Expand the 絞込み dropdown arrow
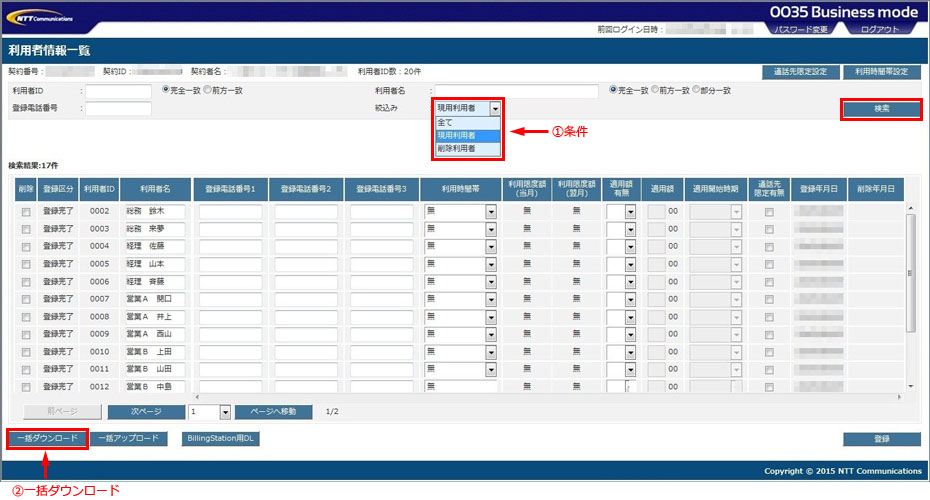This screenshot has height=500, width=930. (x=495, y=108)
